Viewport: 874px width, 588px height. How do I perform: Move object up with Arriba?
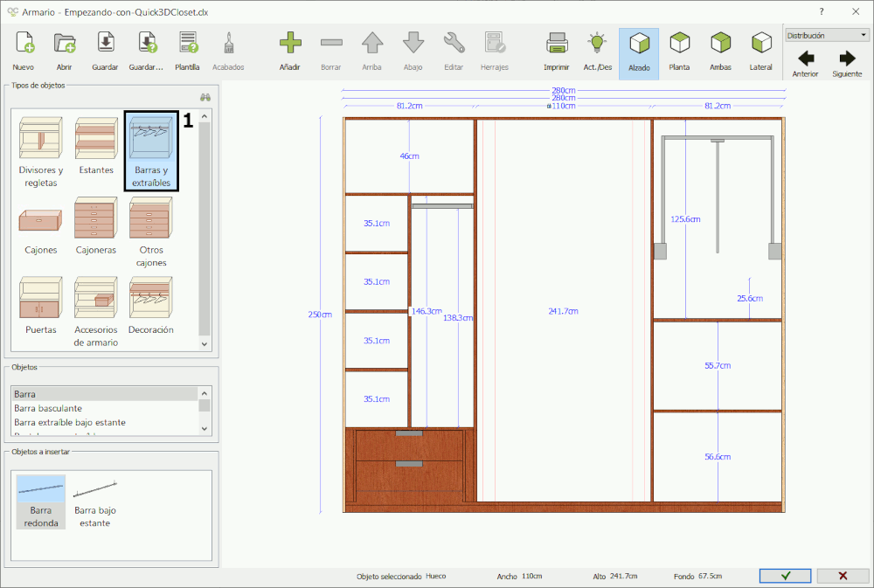pos(371,52)
